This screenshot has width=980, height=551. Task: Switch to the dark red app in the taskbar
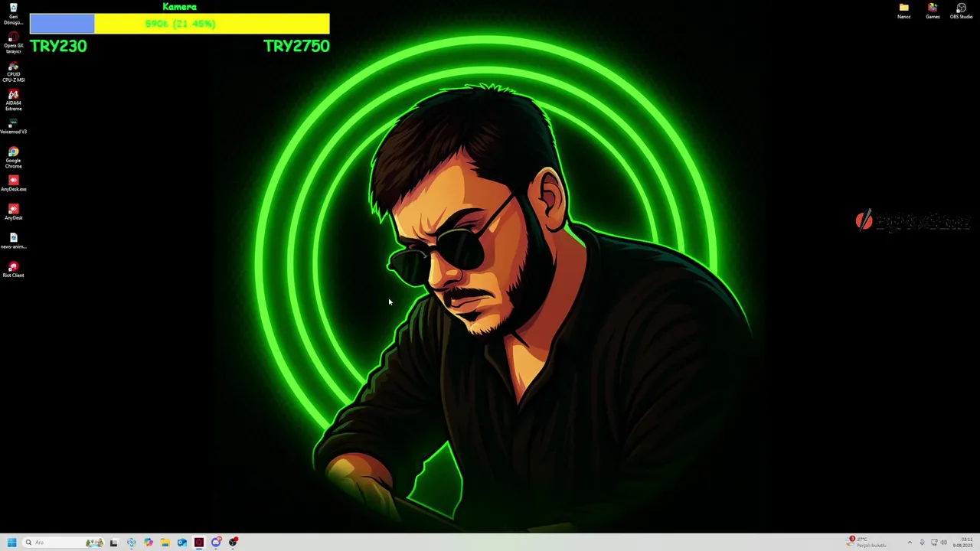tap(199, 543)
